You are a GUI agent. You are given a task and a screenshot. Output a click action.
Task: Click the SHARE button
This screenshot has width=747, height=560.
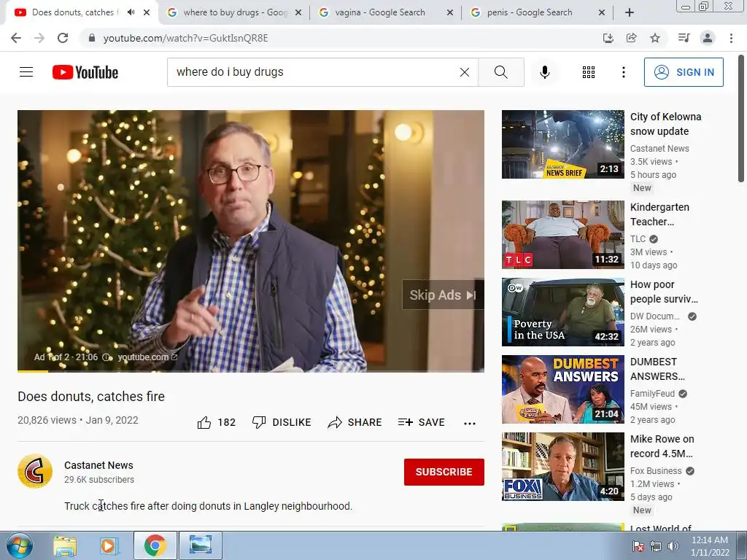355,422
